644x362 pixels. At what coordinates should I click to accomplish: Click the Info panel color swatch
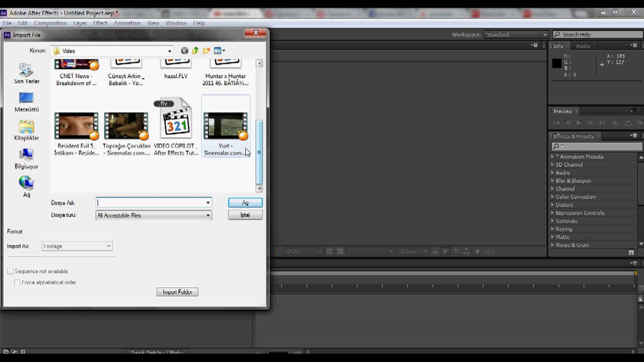557,64
